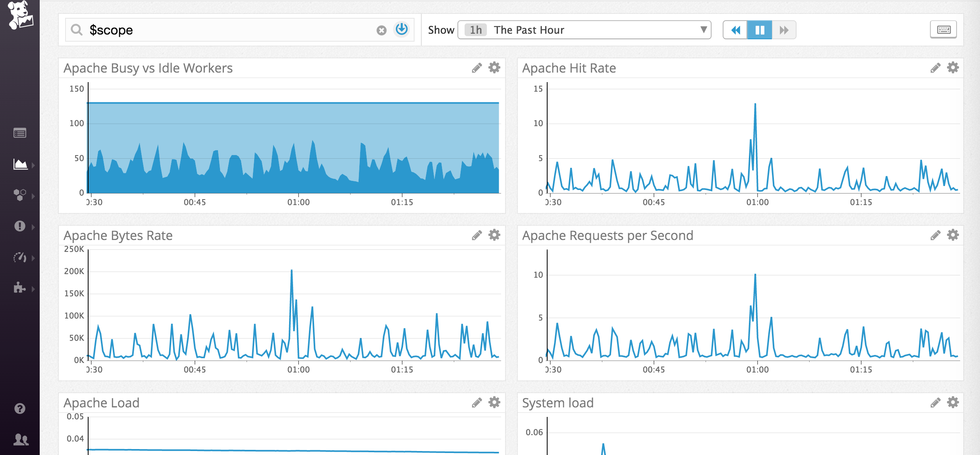The width and height of the screenshot is (980, 455).
Task: Open the Help question mark menu
Action: tap(20, 409)
